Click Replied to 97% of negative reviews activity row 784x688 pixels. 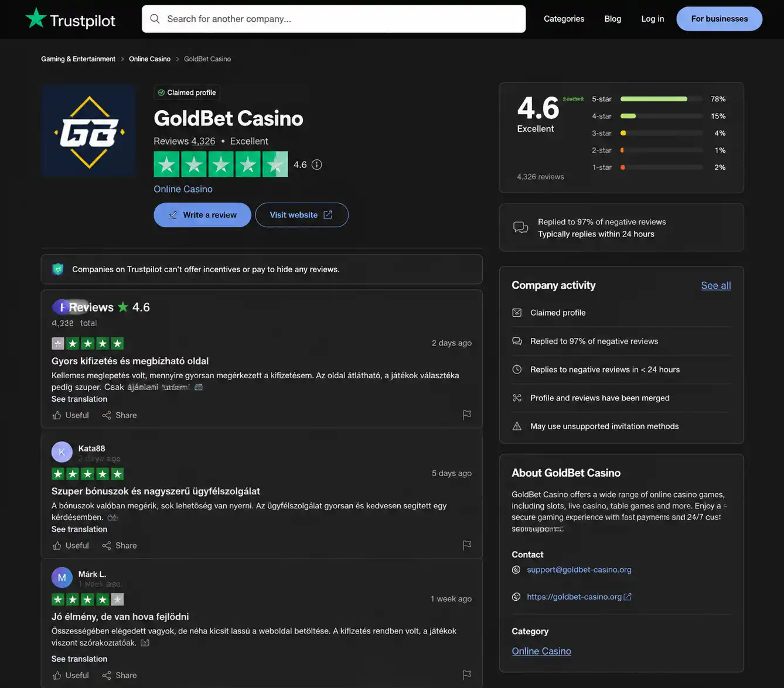tap(621, 341)
